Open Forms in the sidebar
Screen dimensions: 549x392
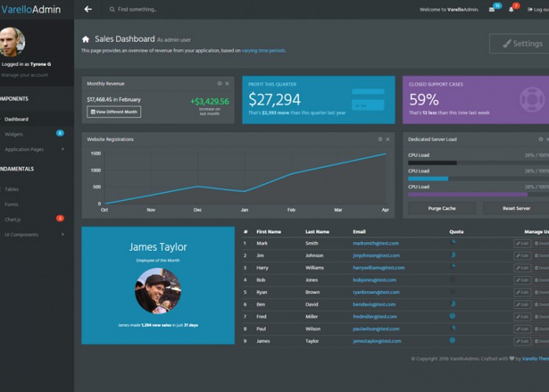coord(11,205)
